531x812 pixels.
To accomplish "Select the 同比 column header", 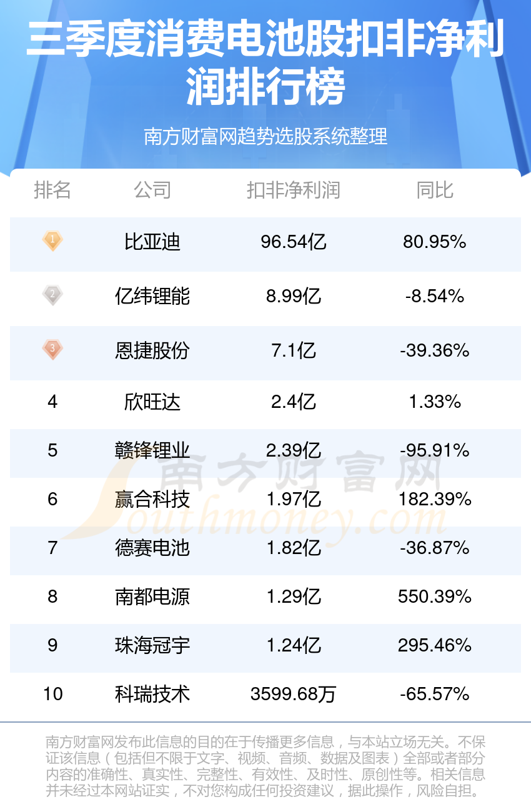I will point(435,190).
